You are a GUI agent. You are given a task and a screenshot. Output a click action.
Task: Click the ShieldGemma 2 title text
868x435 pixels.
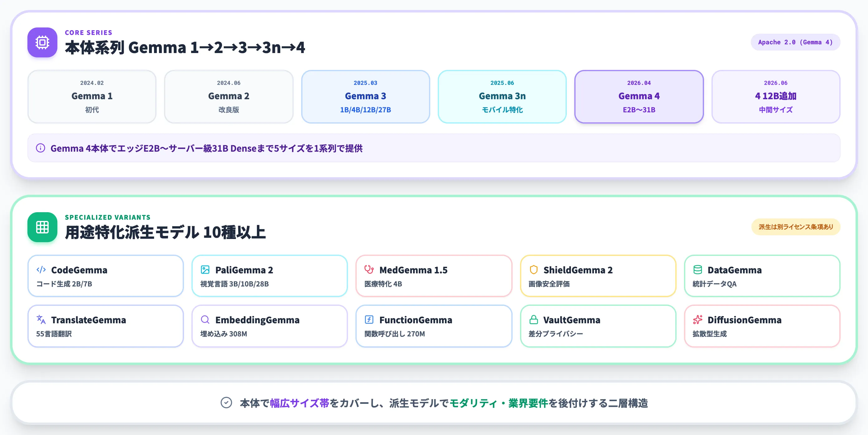(x=578, y=270)
